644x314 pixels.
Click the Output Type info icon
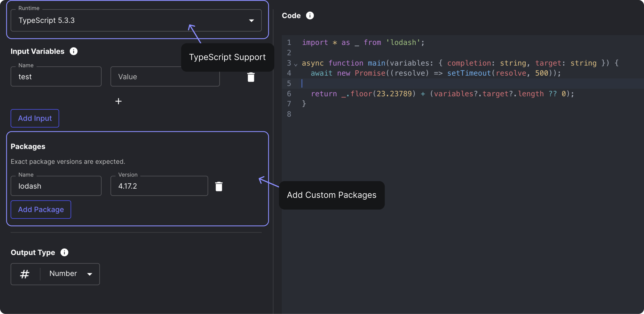tap(64, 252)
